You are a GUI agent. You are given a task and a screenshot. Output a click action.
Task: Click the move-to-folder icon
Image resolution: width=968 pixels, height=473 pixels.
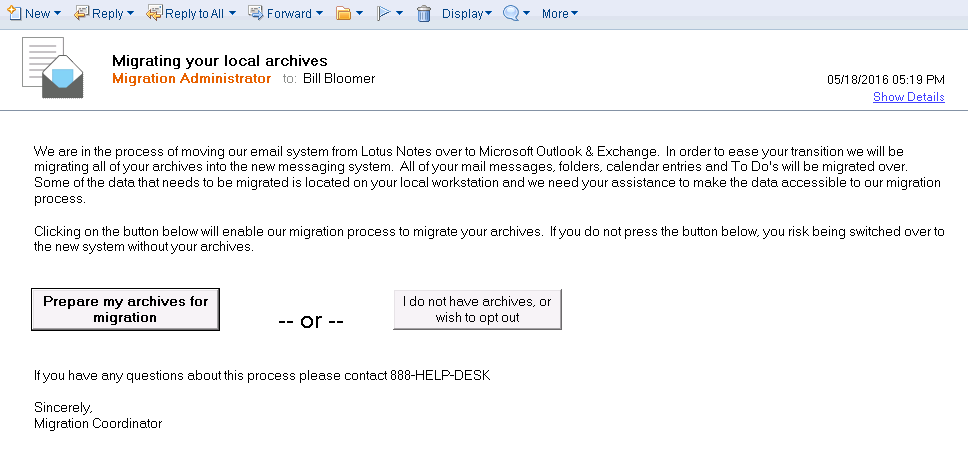(344, 14)
